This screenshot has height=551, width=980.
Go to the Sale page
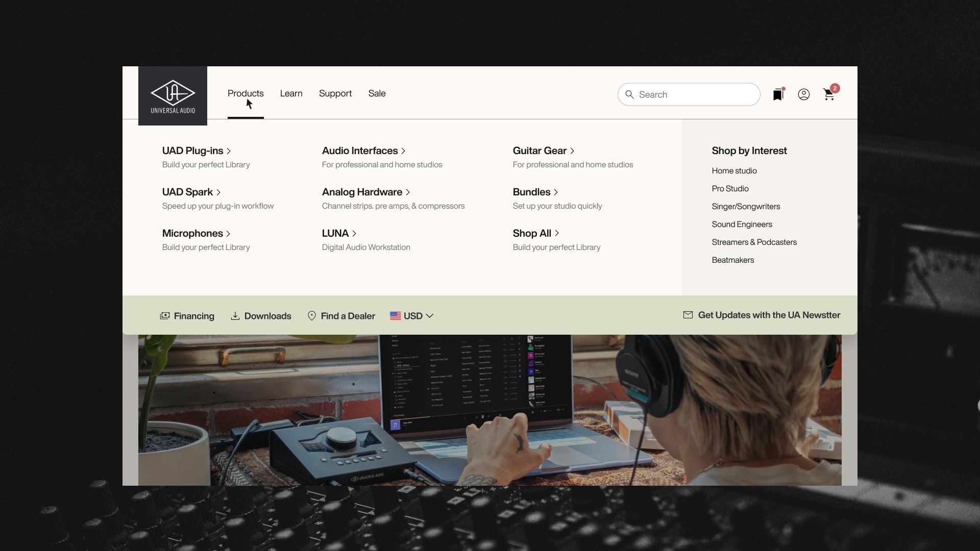pyautogui.click(x=377, y=93)
